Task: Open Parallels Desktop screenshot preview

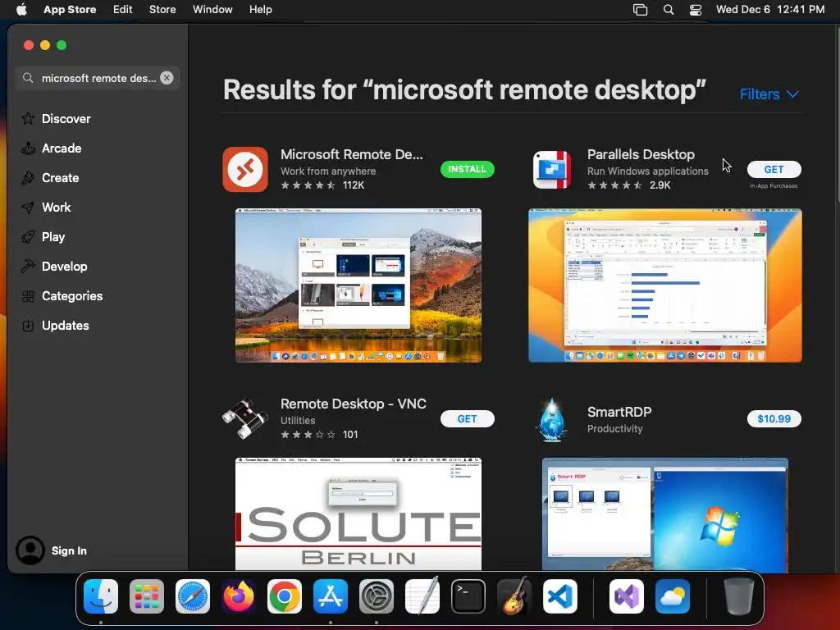Action: (664, 285)
